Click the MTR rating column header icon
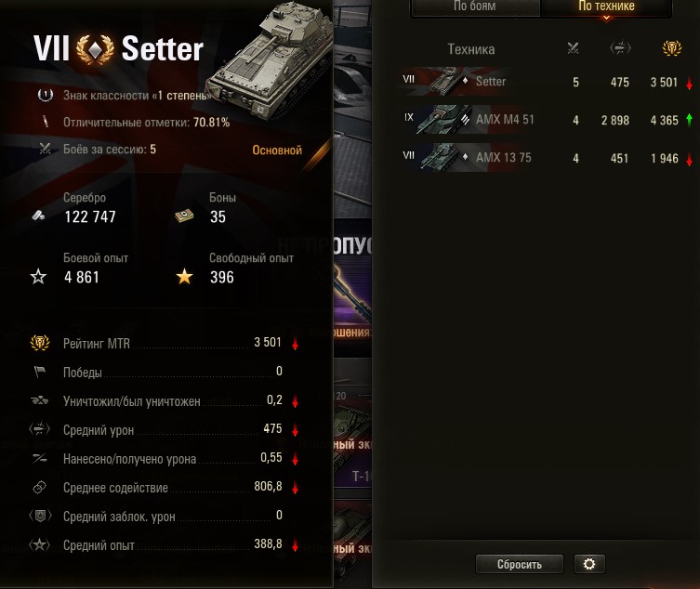Screen dimensions: 700x589 [672, 48]
